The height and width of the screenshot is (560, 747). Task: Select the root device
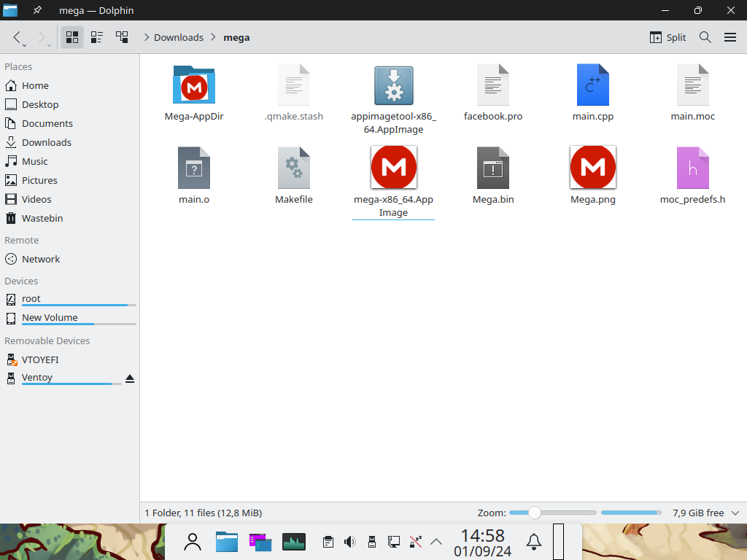coord(69,299)
